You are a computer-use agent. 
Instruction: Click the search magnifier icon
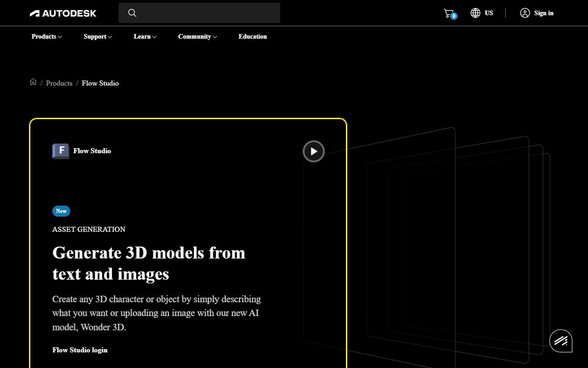132,13
